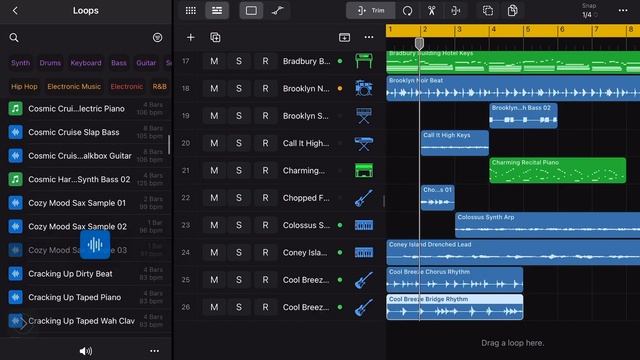Select the Call It High Keys region
The image size is (640, 360).
(455, 143)
